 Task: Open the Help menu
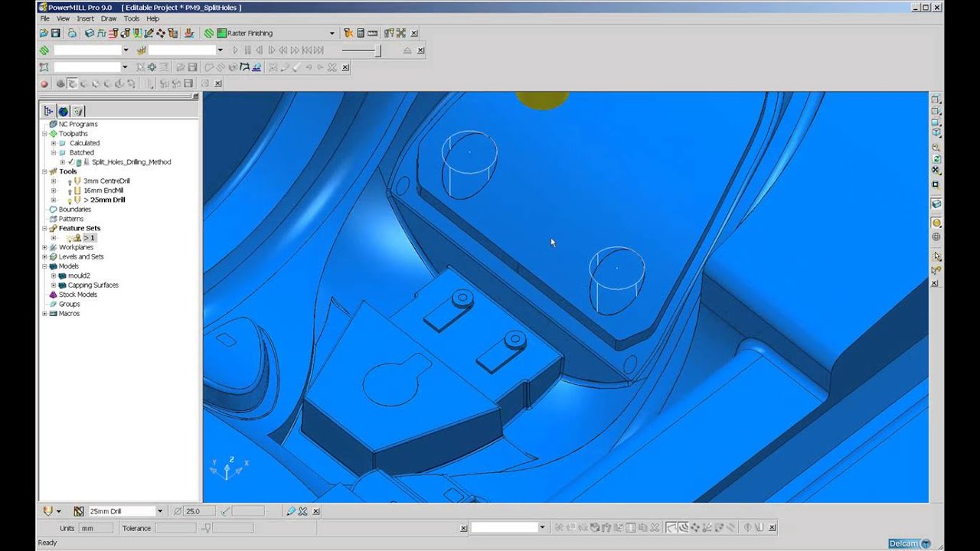pos(152,18)
